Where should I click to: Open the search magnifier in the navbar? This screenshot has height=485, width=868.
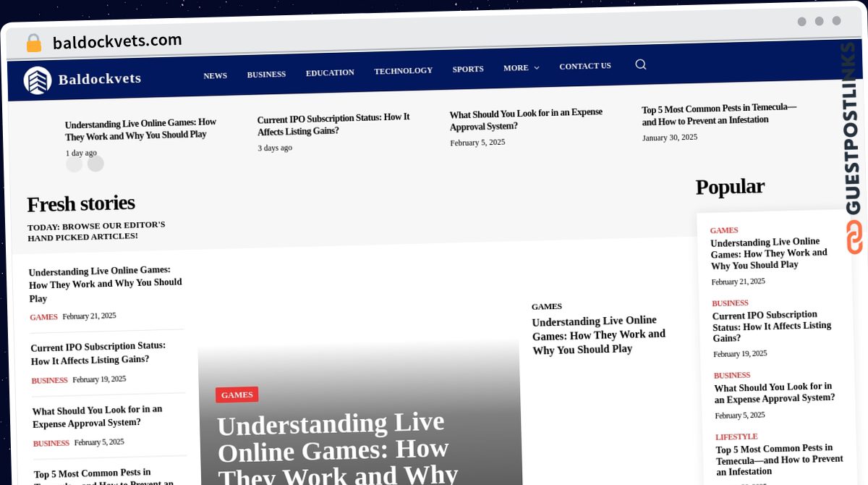(x=640, y=64)
